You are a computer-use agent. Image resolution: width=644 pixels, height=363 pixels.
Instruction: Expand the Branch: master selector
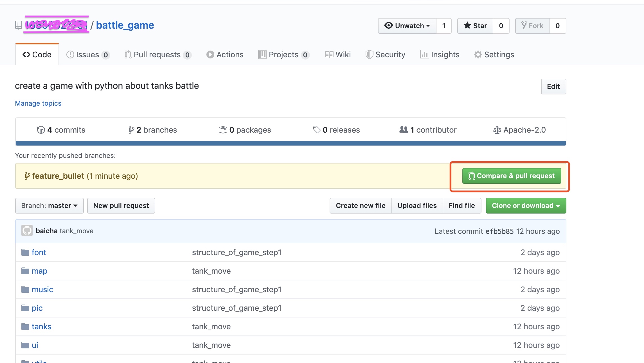49,206
